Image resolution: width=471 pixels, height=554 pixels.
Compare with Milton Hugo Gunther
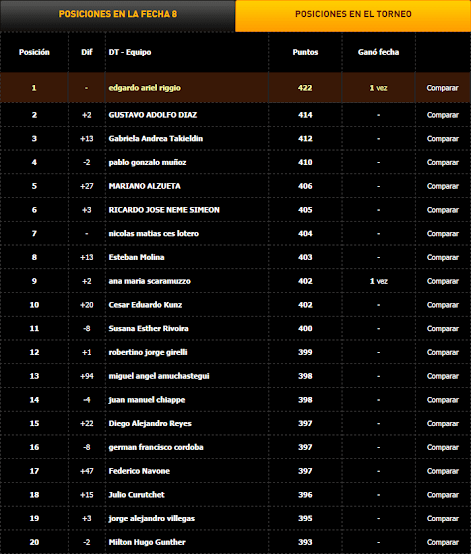tap(442, 542)
